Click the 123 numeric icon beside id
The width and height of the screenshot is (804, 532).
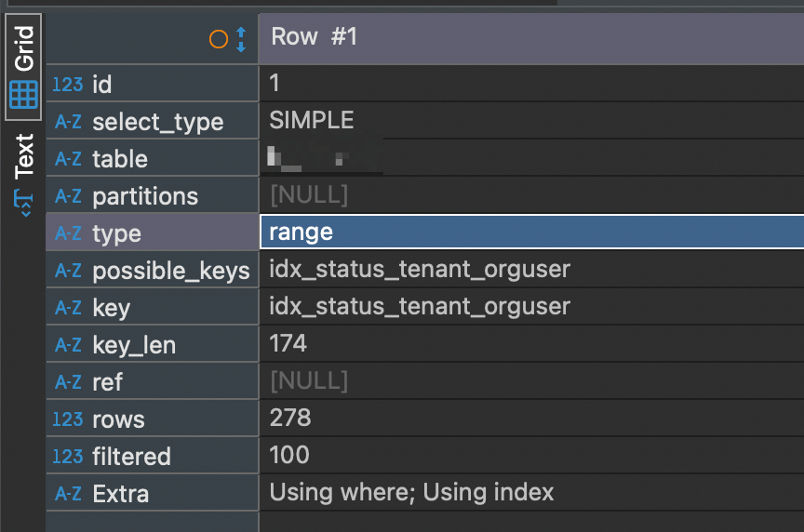coord(68,84)
